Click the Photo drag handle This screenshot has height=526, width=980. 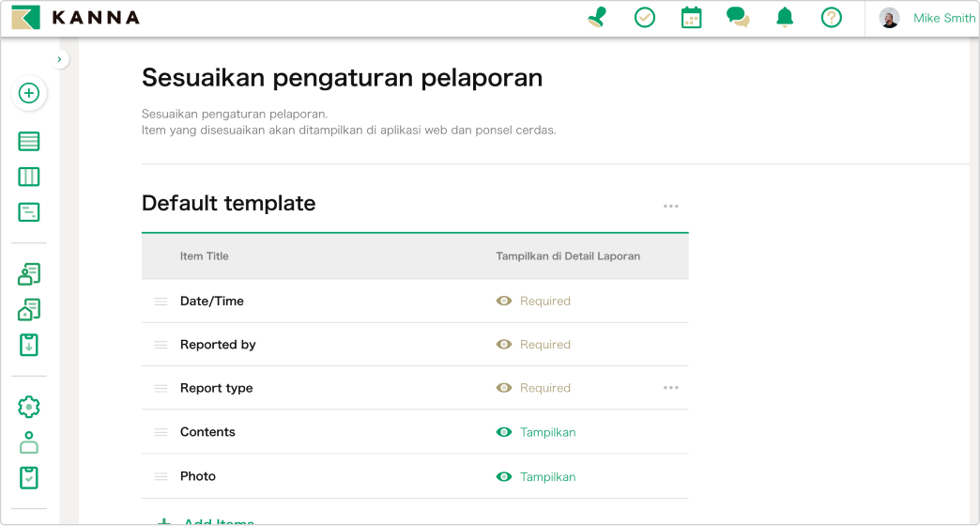point(161,476)
